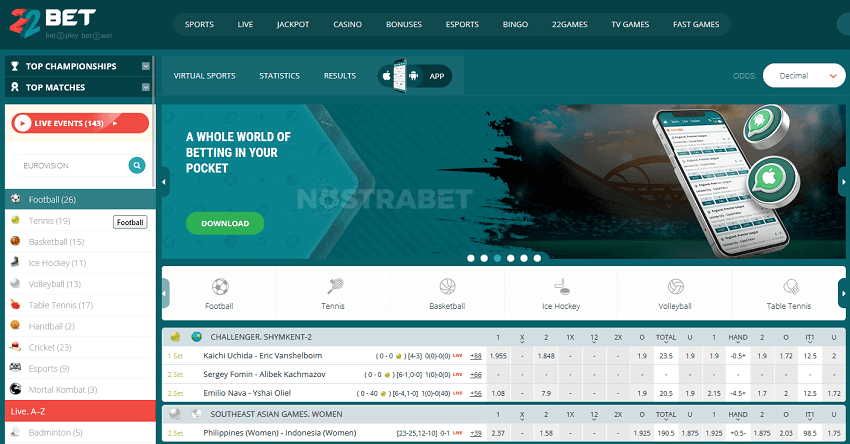The image size is (850, 444).
Task: Expand the Top Matches section arrow
Action: tap(146, 87)
